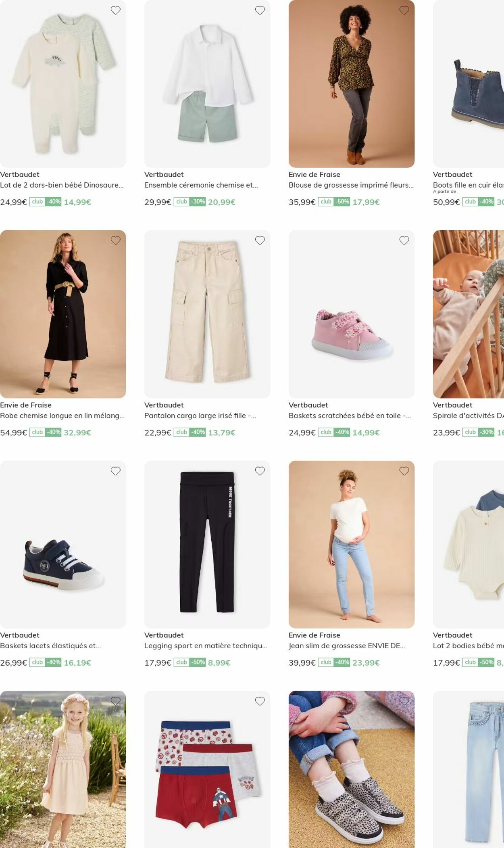Save the long black shirt dress to favorites
This screenshot has width=504, height=848.
click(116, 240)
